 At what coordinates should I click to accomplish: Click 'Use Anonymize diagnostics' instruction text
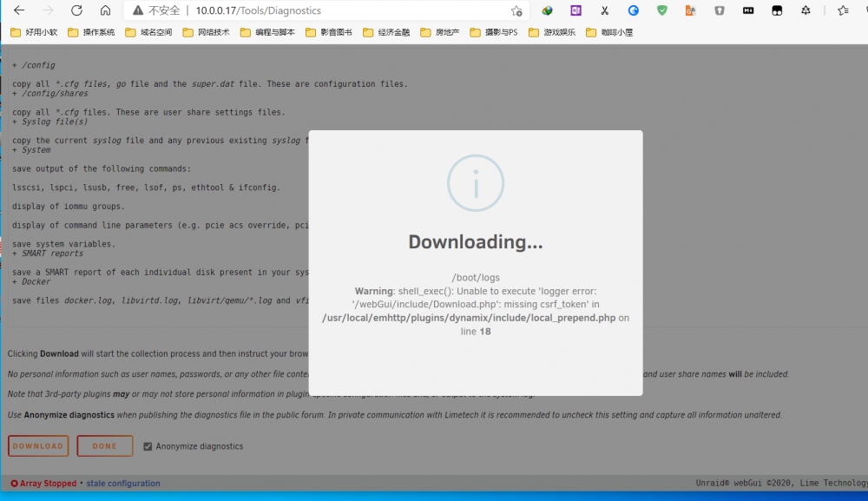395,415
